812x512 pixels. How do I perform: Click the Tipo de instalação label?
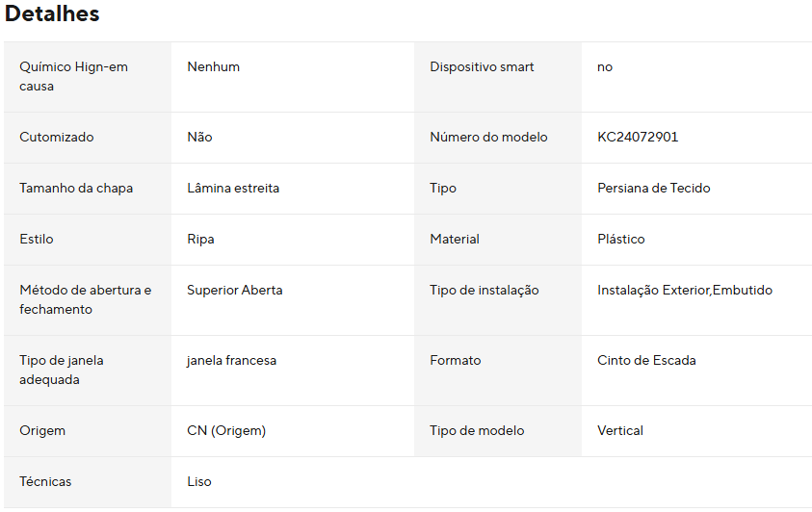click(x=484, y=291)
